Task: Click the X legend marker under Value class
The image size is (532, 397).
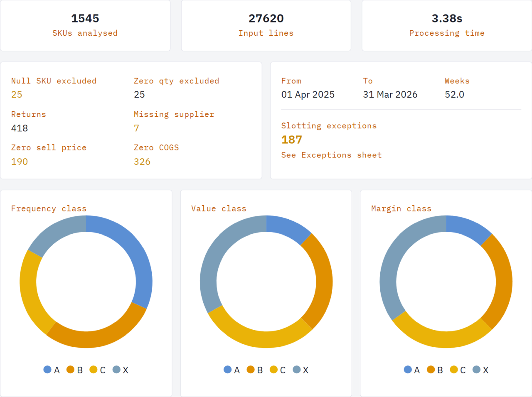Action: point(297,370)
